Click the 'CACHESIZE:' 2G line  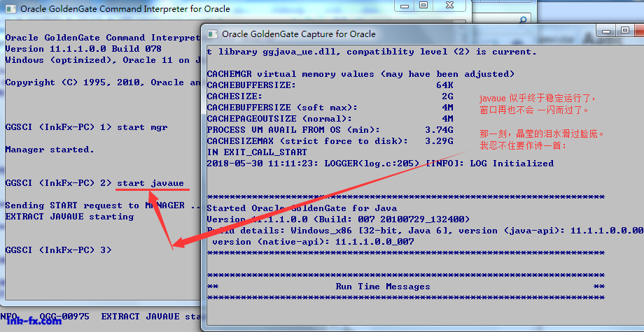(330, 96)
